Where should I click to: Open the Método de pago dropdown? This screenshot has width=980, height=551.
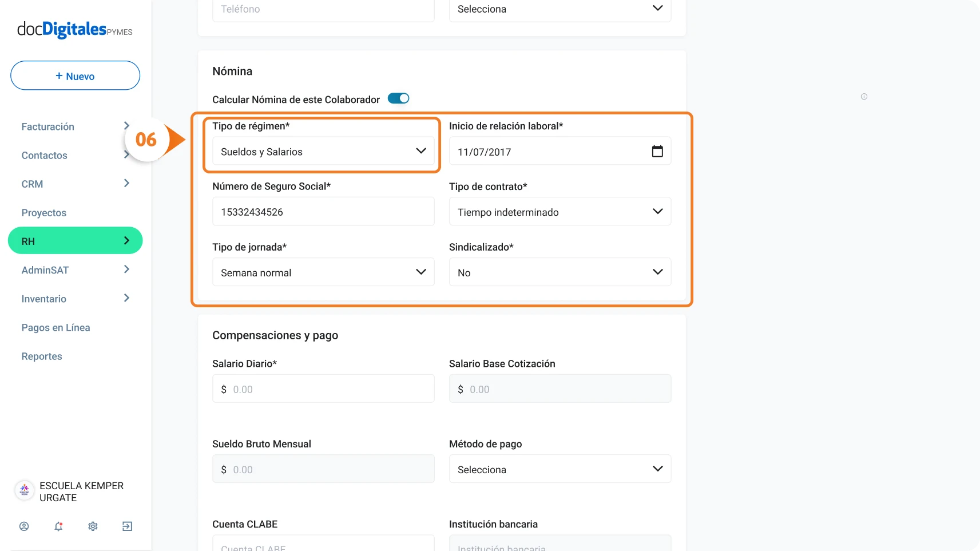560,469
